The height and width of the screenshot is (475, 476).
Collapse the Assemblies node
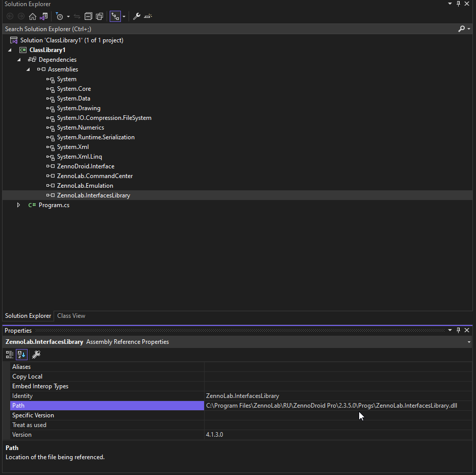(x=29, y=69)
